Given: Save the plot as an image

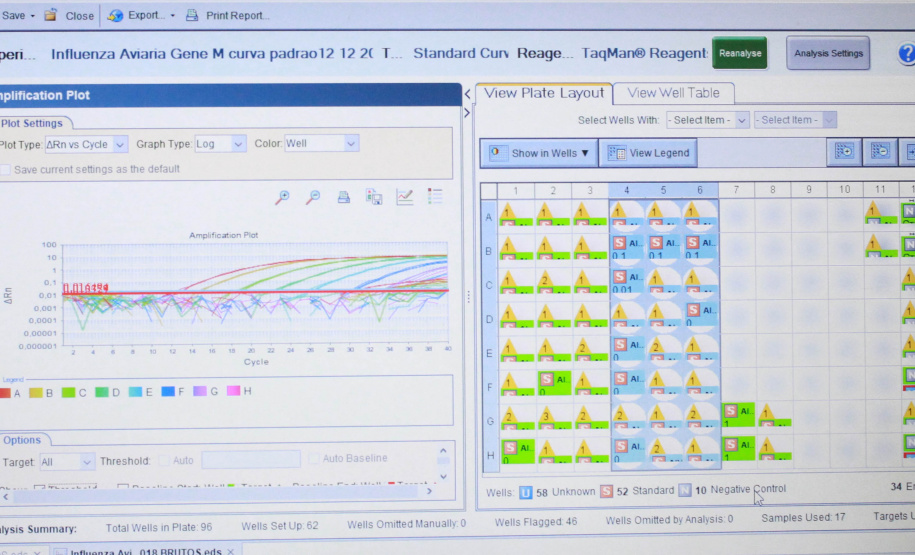Looking at the screenshot, I should point(374,197).
